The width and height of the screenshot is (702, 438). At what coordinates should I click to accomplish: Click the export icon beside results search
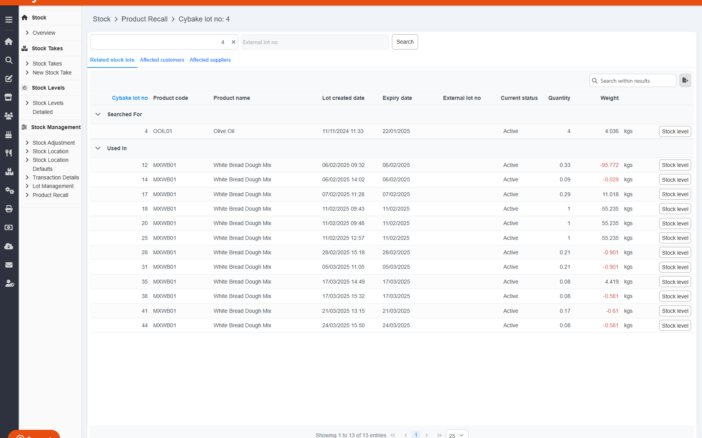(x=685, y=80)
